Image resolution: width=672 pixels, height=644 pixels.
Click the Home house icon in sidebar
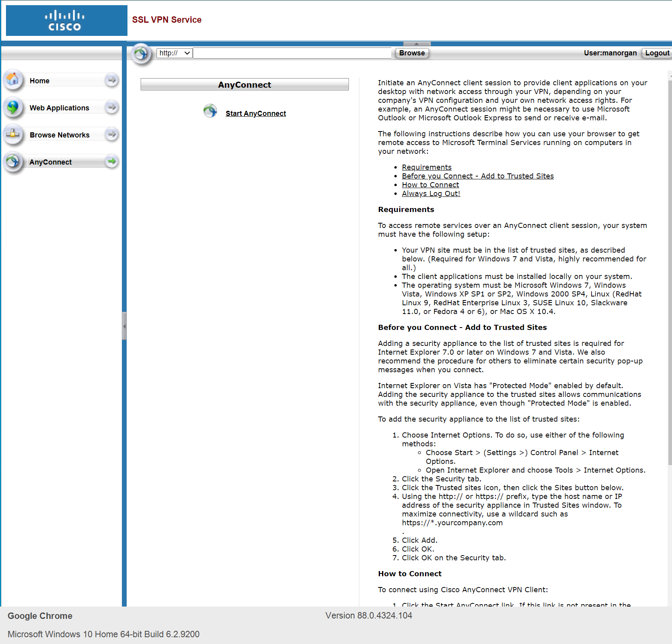[x=13, y=80]
